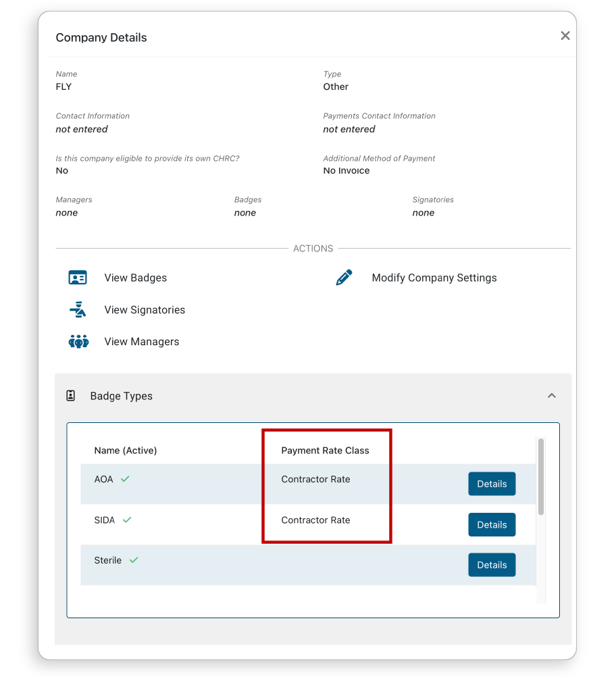
Task: Click the badge types list scrollbar thumb
Action: point(541,476)
